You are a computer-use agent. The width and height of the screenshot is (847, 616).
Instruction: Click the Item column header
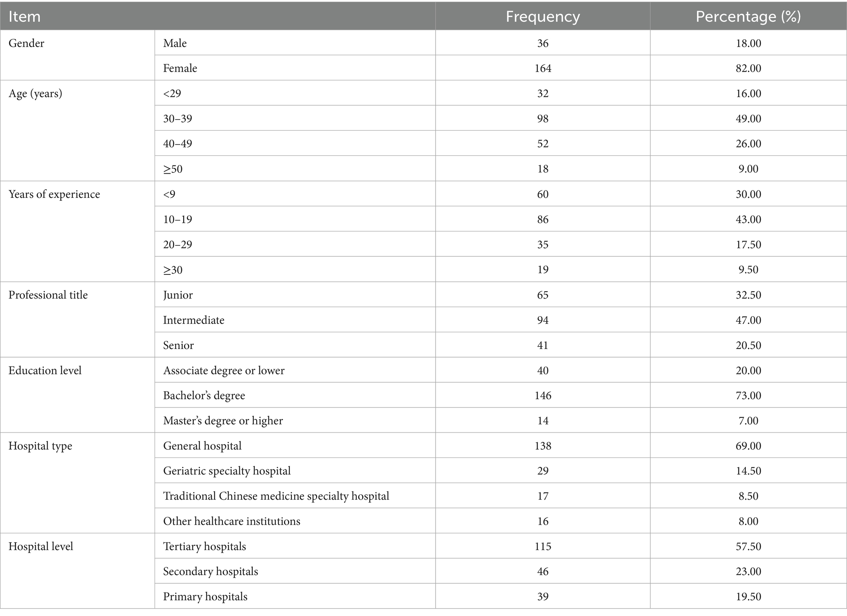click(25, 16)
